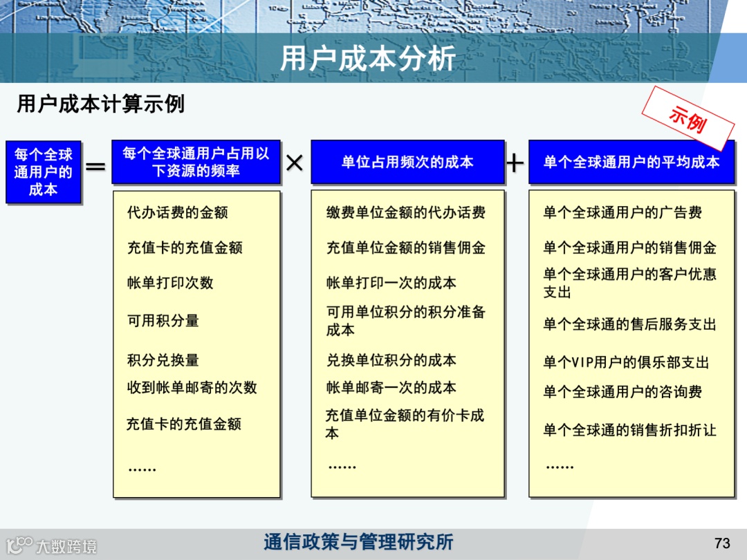Click the text 单个全球通用户的客户优惠支出
The image size is (747, 560).
(630, 283)
